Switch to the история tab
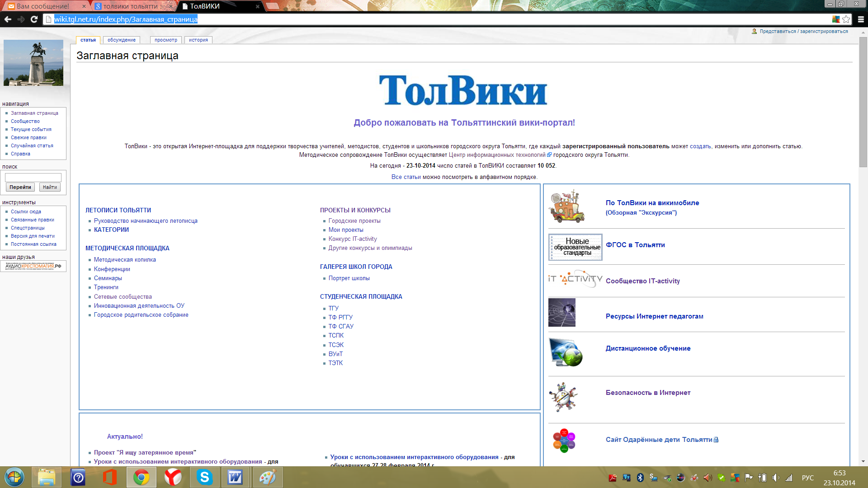 click(198, 40)
